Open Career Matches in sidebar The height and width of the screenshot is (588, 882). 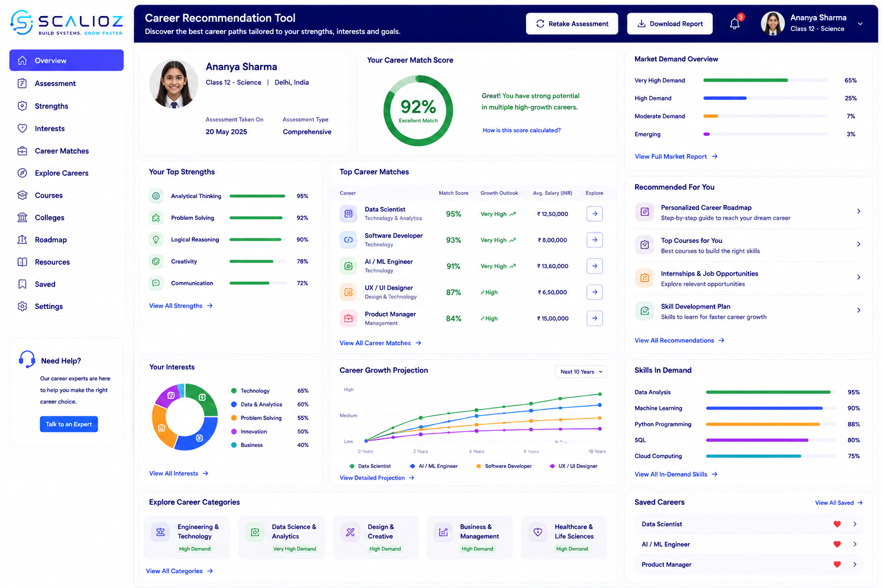[x=67, y=151]
